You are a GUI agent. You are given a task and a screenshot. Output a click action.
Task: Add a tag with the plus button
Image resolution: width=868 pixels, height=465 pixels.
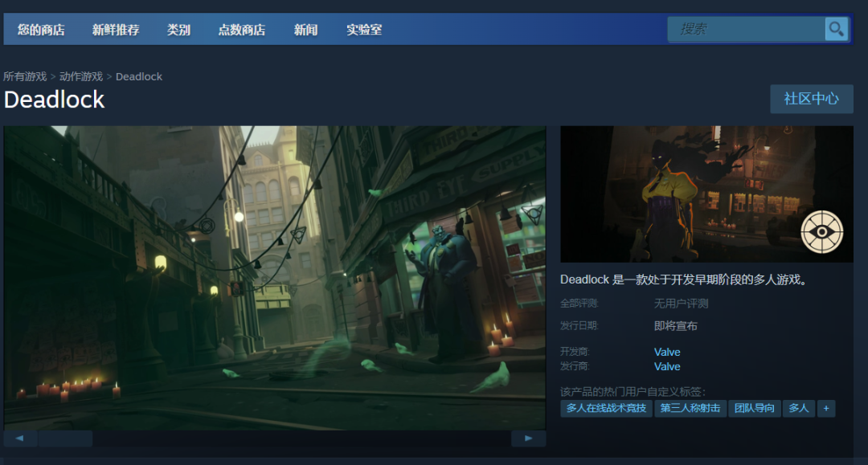coord(826,409)
